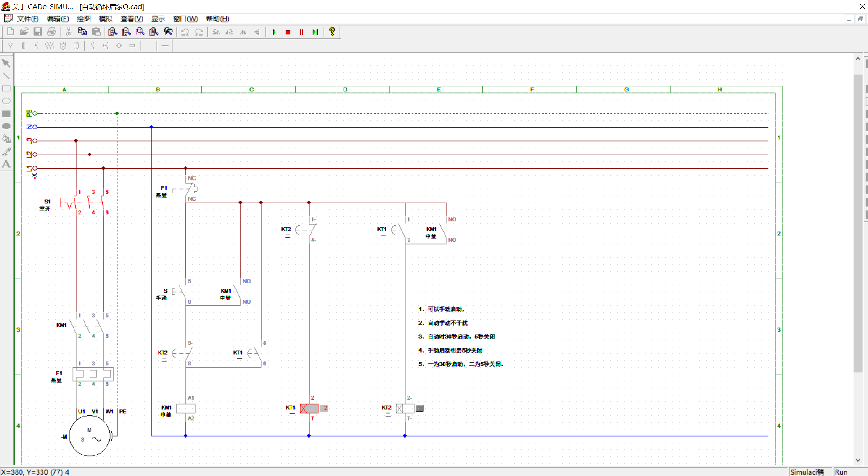Click the KT2 timer coil
868x476 pixels.
click(405, 408)
